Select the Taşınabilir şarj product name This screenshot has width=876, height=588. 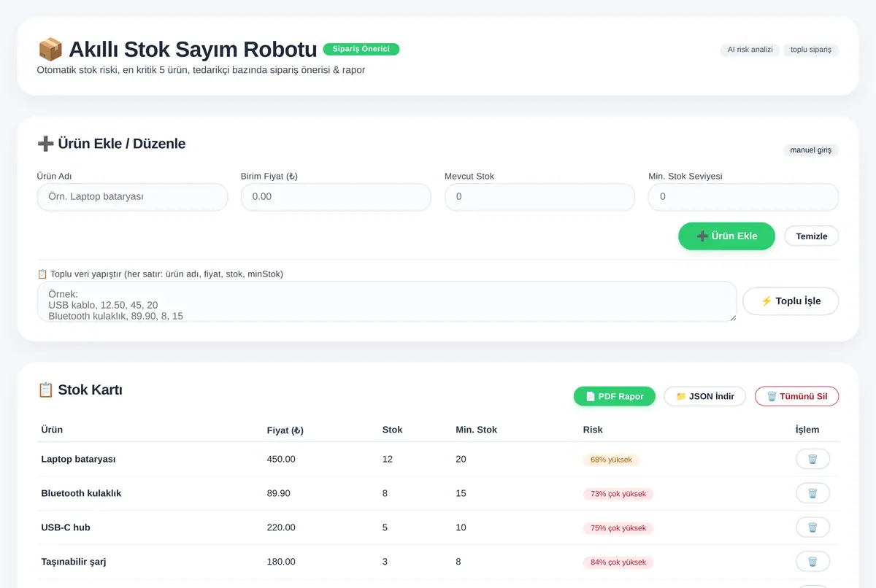pyautogui.click(x=74, y=562)
